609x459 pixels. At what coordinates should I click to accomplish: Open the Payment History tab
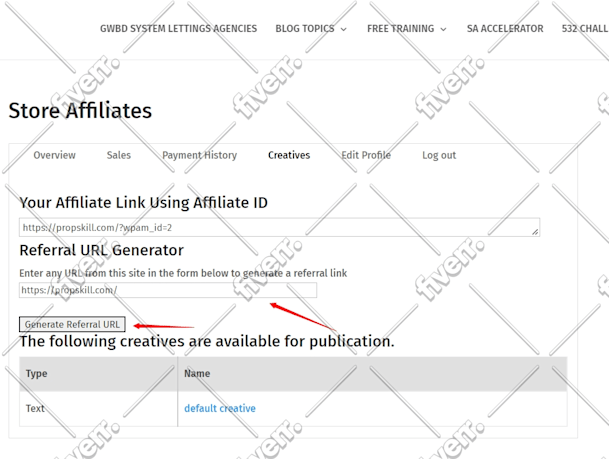[200, 155]
